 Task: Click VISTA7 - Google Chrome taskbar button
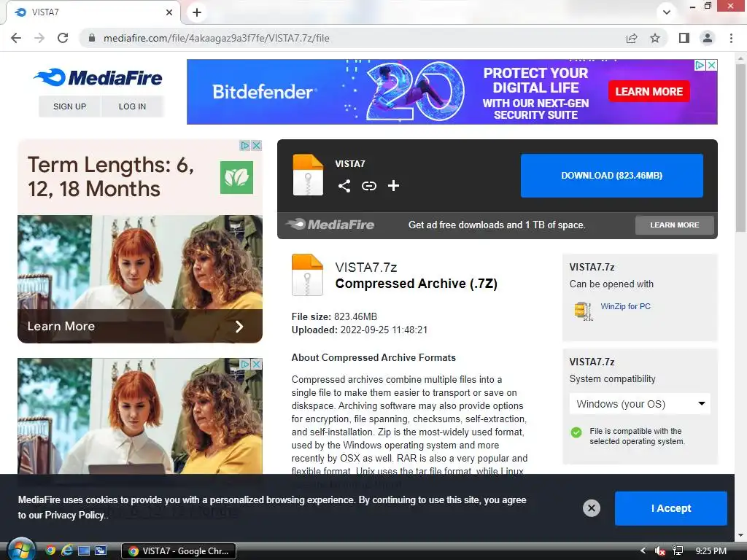coord(179,551)
